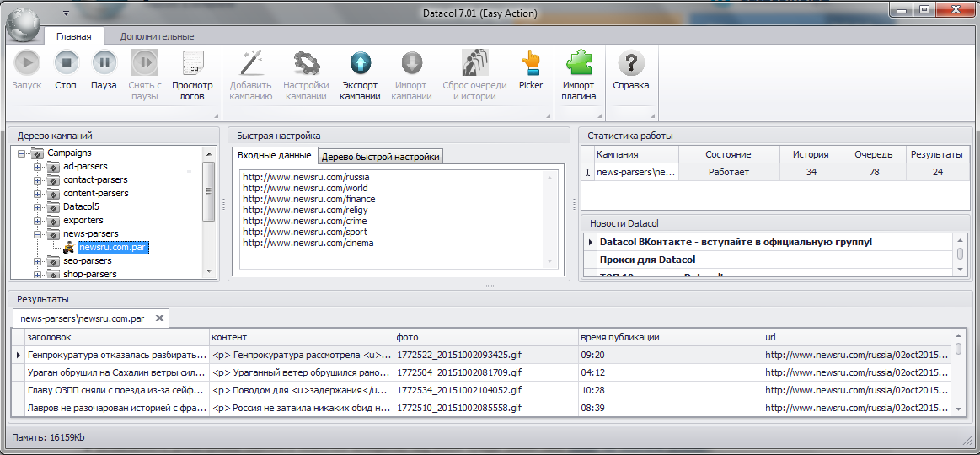
Task: Collapse the news-parsers node
Action: coord(38,233)
